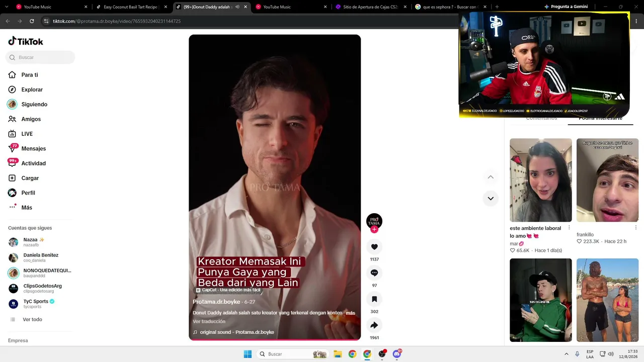The image size is (644, 362).
Task: Go to the next video with down chevron
Action: click(x=491, y=198)
